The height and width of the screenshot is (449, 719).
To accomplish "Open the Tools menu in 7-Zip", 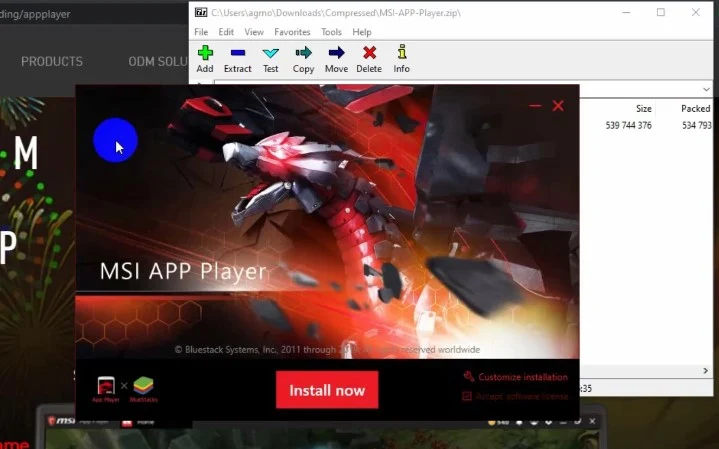I will pos(331,32).
